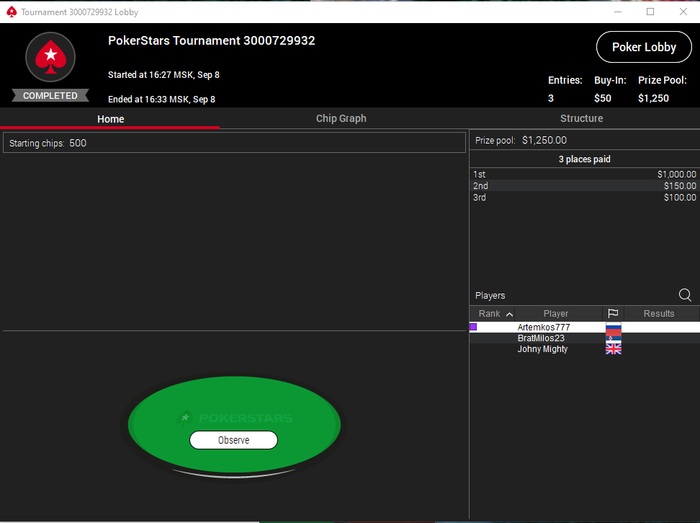Sort players by Player column header
Screen dimensions: 700x523
558,314
